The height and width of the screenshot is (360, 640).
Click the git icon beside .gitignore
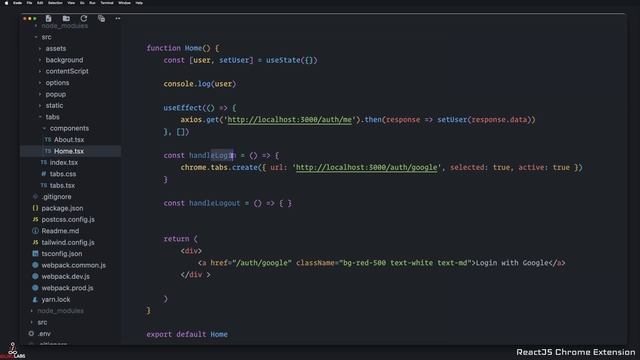[35, 197]
